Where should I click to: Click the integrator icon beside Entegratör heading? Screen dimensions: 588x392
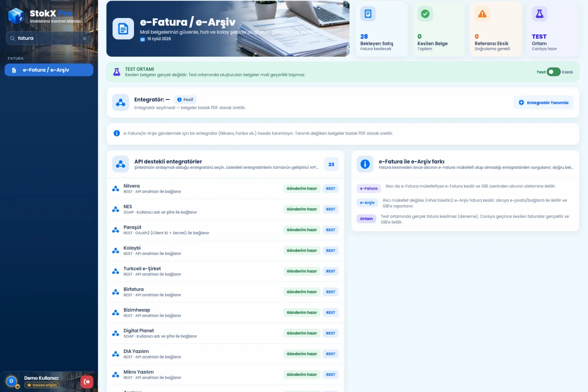click(121, 102)
